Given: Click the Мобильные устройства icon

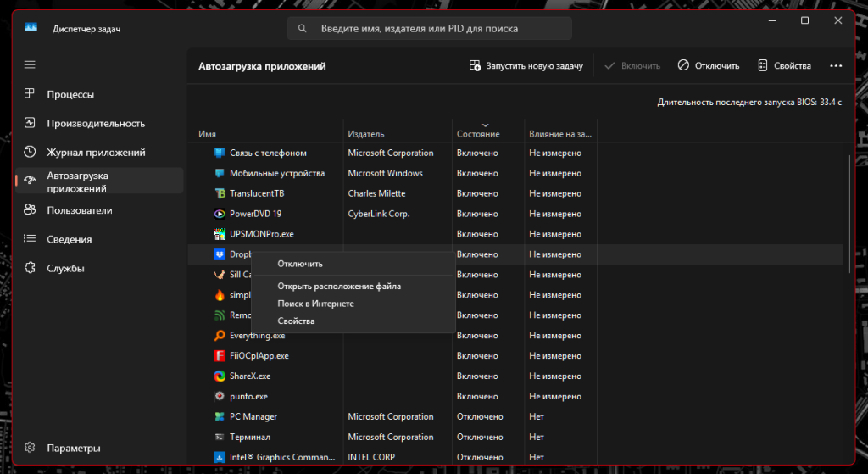Looking at the screenshot, I should 220,173.
